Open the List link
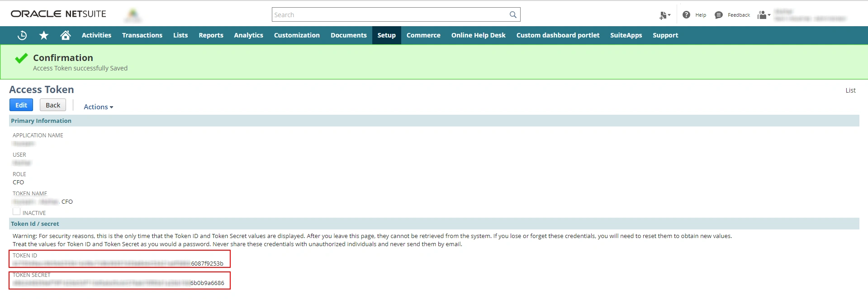The image size is (868, 299). (x=850, y=90)
